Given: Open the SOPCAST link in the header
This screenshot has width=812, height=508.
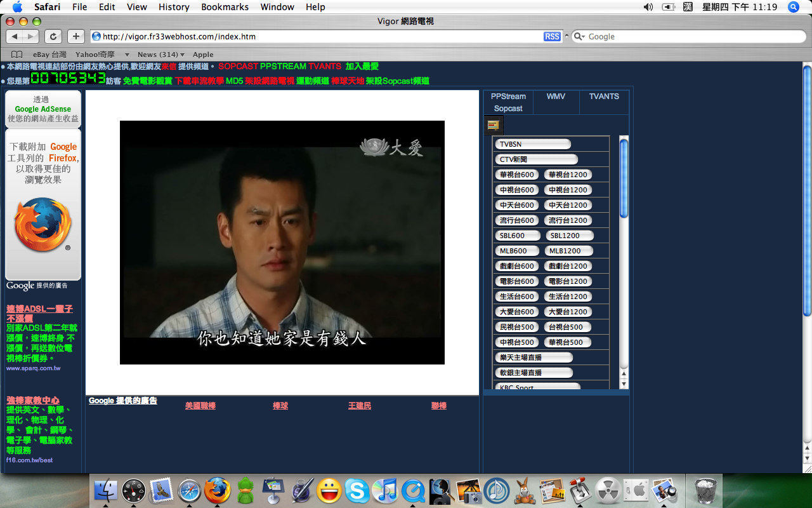Looking at the screenshot, I should pos(238,66).
